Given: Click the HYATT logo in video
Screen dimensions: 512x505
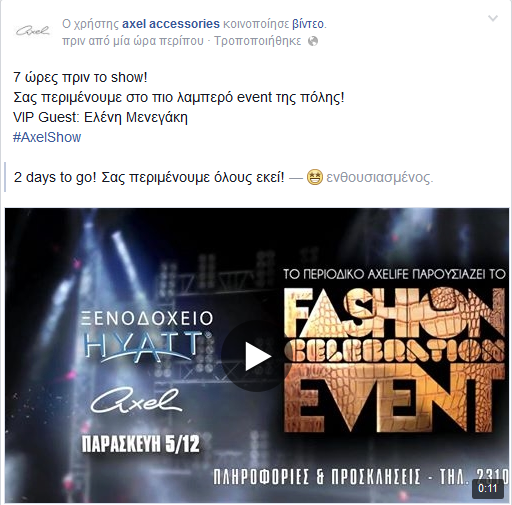Looking at the screenshot, I should pyautogui.click(x=148, y=346).
